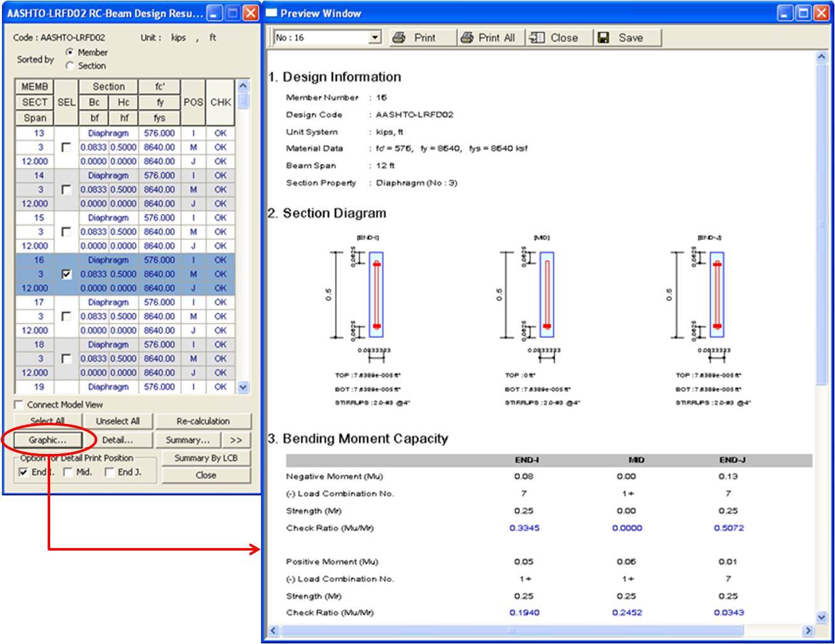Maximize the Preview Window
The height and width of the screenshot is (644, 835).
point(802,13)
